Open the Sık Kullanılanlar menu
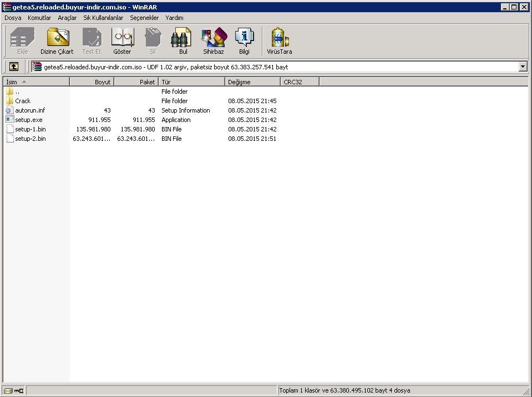 point(103,18)
